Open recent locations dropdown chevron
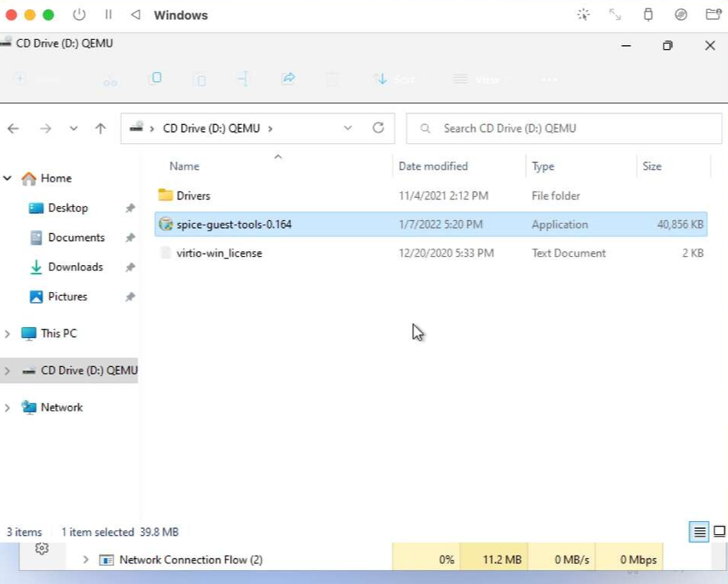 tap(74, 129)
